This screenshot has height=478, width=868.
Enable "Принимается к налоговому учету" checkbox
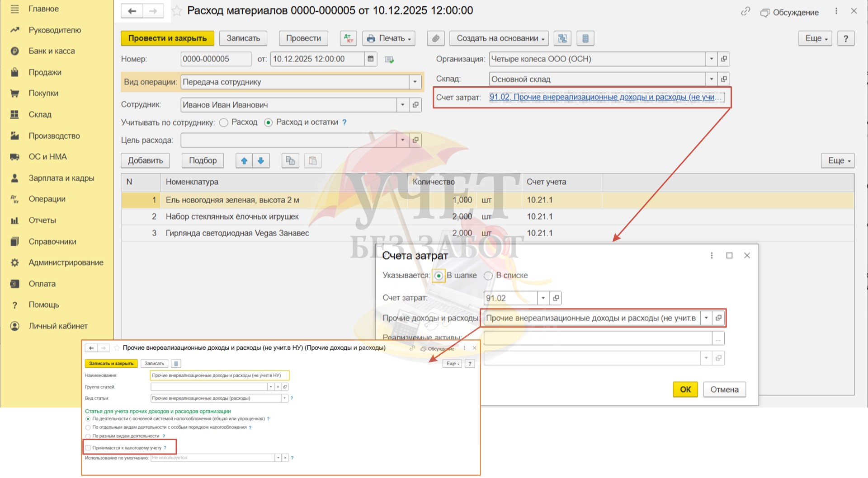click(x=88, y=448)
